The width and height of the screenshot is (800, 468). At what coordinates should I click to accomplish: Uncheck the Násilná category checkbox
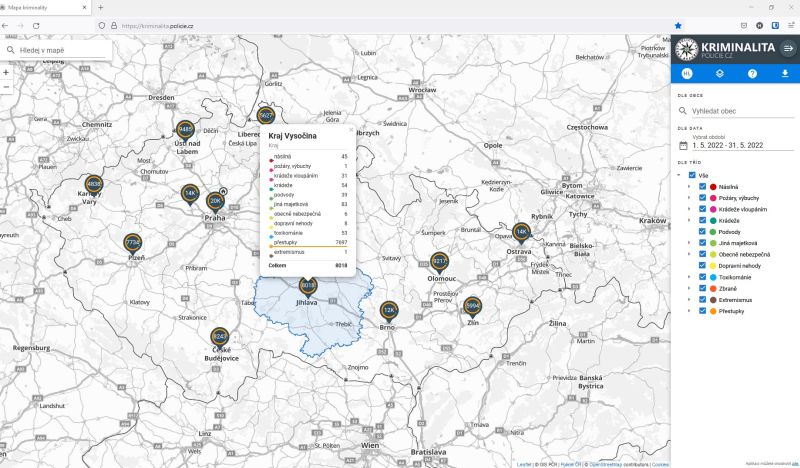click(x=703, y=186)
